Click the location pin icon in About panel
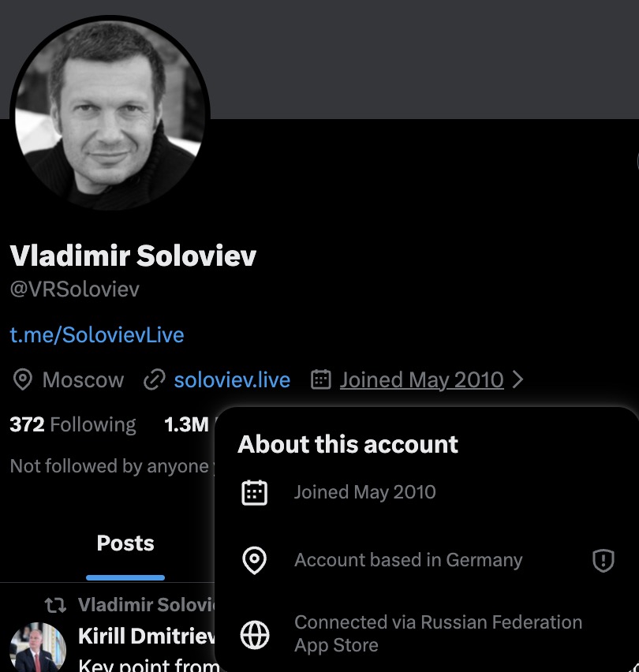Image resolution: width=639 pixels, height=672 pixels. click(255, 561)
